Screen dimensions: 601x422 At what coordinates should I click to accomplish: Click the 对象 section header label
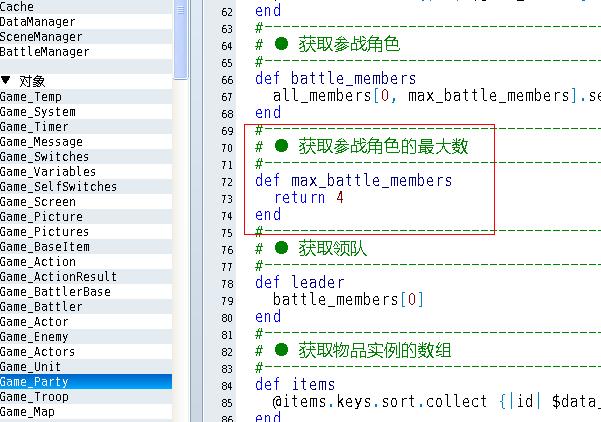coord(32,81)
